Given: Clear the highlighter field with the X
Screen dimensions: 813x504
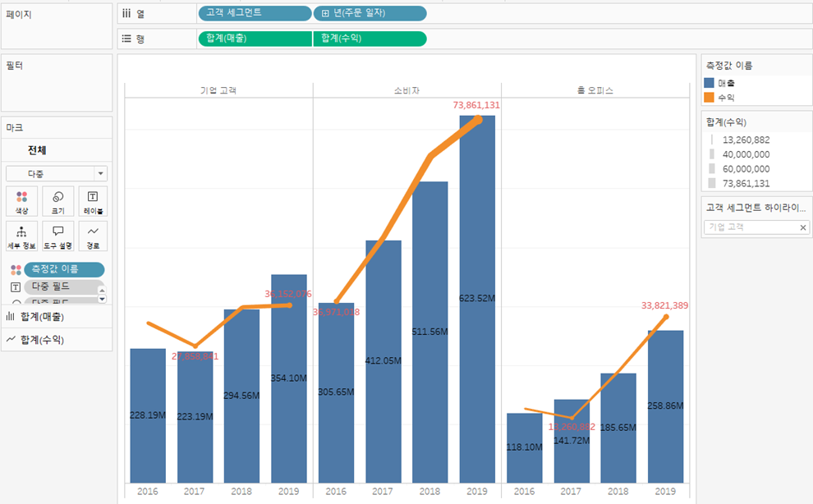Looking at the screenshot, I should click(803, 227).
